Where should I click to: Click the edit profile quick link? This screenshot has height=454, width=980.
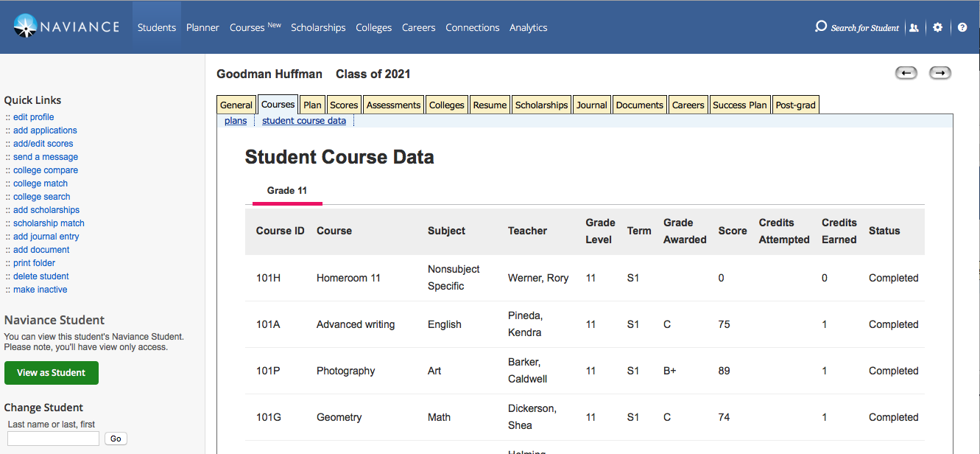point(33,117)
